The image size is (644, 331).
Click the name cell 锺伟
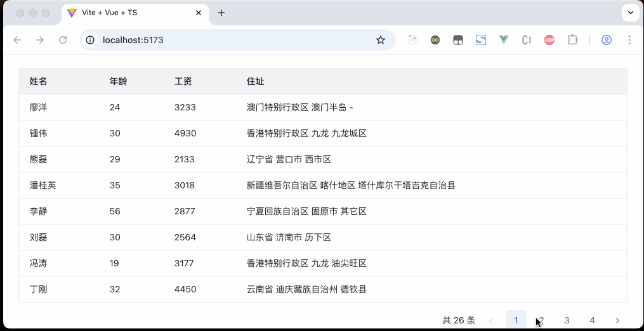coord(39,133)
